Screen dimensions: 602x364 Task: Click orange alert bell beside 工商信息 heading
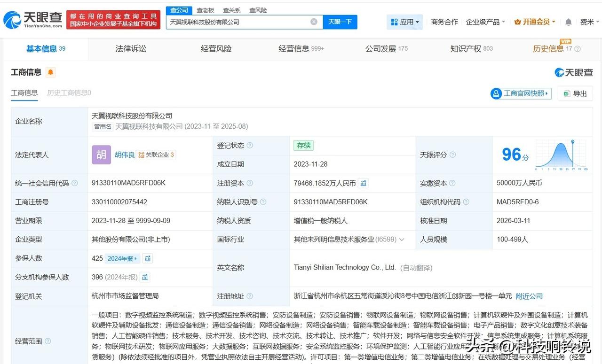coord(50,72)
